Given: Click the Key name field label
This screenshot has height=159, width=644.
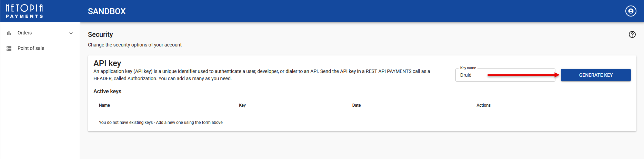Looking at the screenshot, I should pyautogui.click(x=468, y=68).
